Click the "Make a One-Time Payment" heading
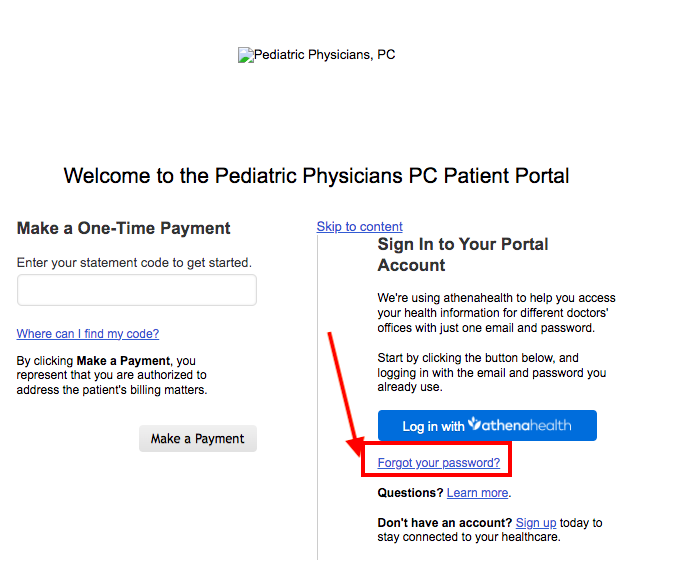This screenshot has width=678, height=583. point(123,228)
